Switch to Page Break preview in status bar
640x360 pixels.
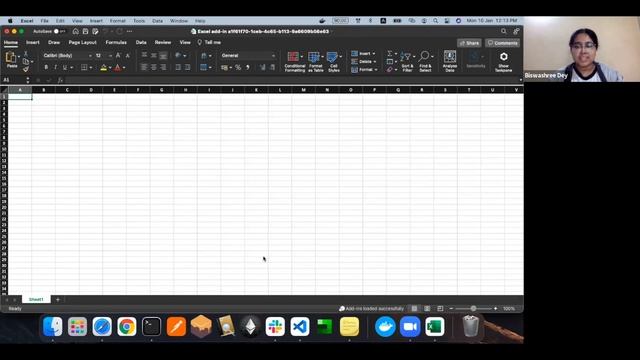coord(440,309)
